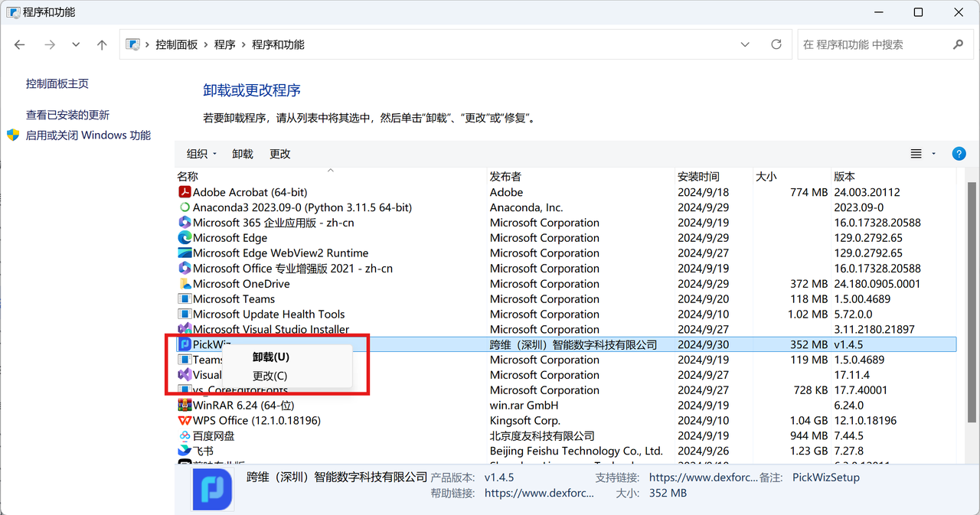Click in the 程序和功能 search field
This screenshot has width=980, height=515.
click(873, 44)
